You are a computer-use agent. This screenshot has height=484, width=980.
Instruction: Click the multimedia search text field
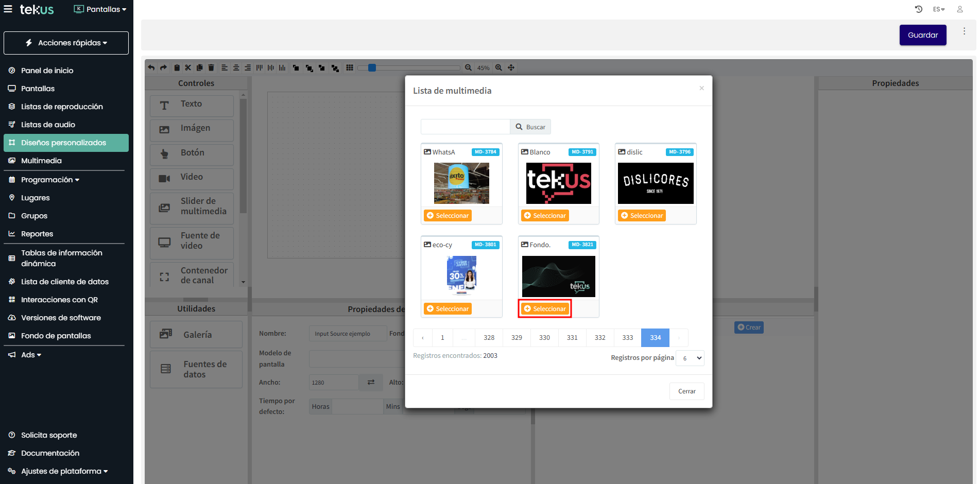[465, 127]
